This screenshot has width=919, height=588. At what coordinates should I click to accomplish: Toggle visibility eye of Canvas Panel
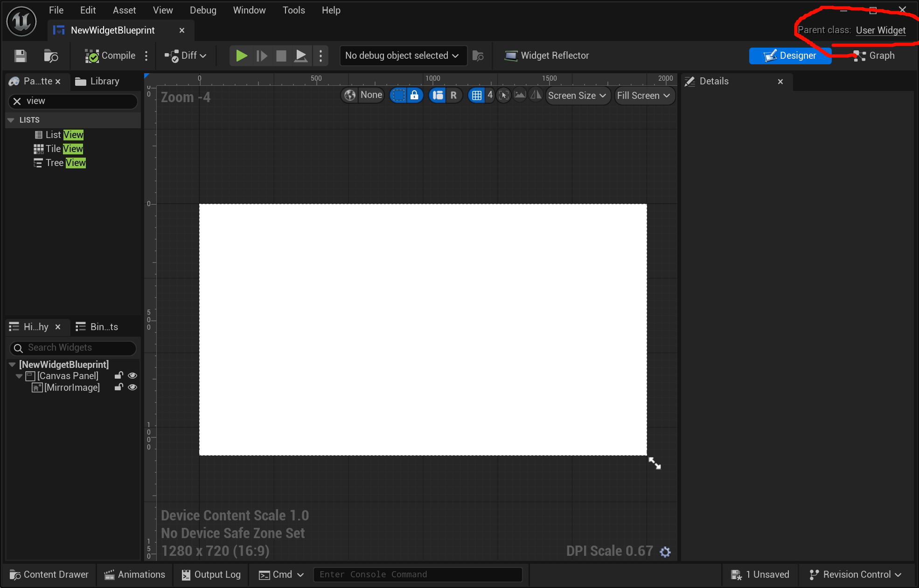[132, 376]
